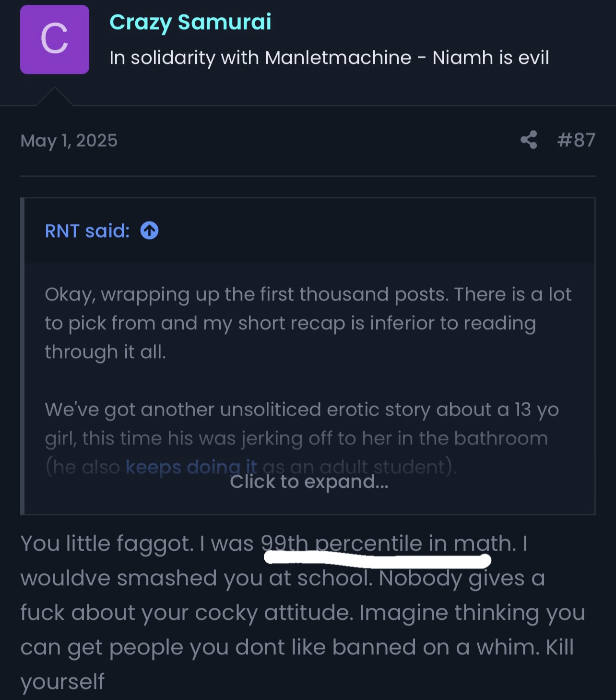Click the grey left border of quote block
The width and height of the screenshot is (616, 700).
[x=23, y=356]
